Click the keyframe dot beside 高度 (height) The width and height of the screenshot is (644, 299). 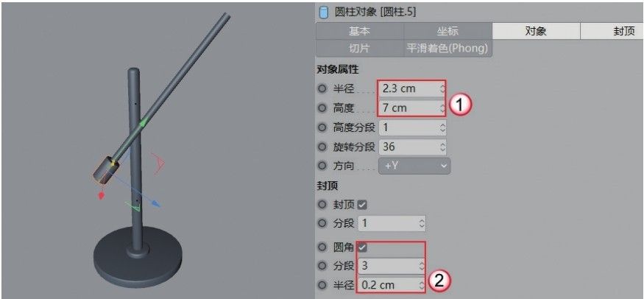tap(322, 108)
